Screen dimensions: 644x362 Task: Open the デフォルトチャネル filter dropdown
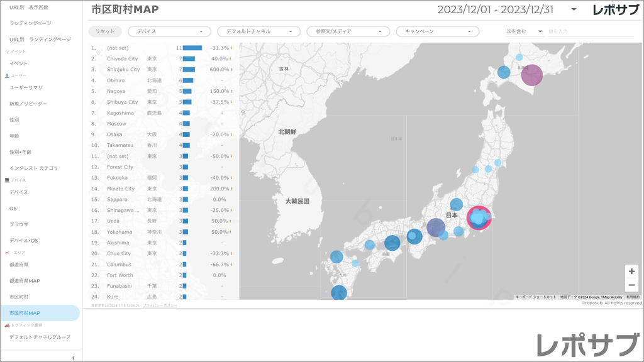258,31
